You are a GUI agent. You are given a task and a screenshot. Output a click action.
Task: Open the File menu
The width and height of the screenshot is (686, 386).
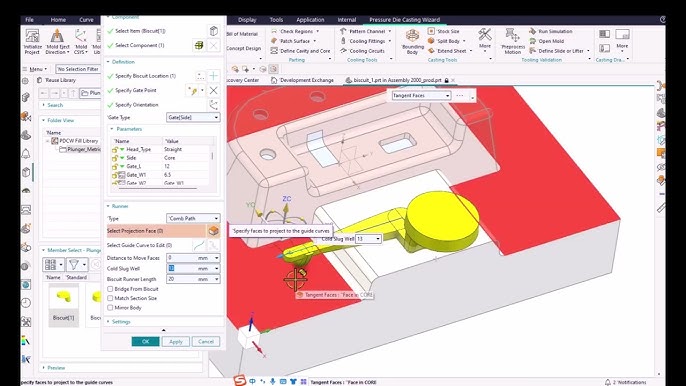pos(30,20)
